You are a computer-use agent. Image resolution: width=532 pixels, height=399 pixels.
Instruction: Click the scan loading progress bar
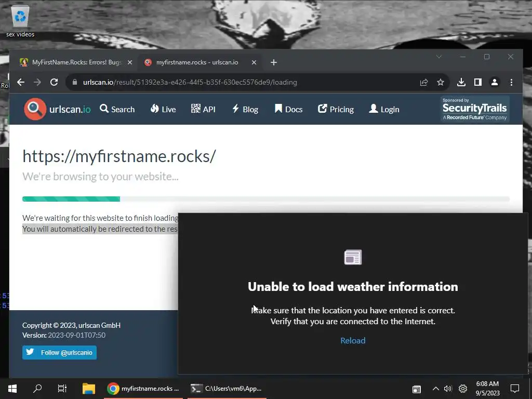(266, 199)
